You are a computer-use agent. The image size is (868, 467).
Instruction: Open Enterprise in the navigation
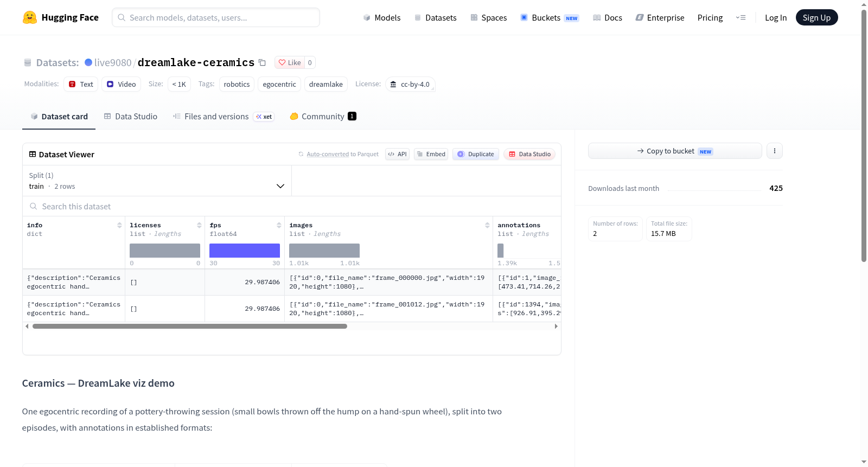660,17
